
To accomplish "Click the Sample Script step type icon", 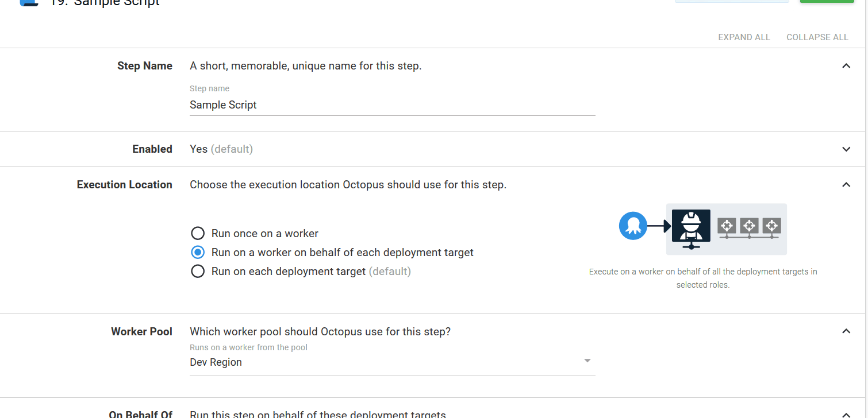I will [29, 5].
